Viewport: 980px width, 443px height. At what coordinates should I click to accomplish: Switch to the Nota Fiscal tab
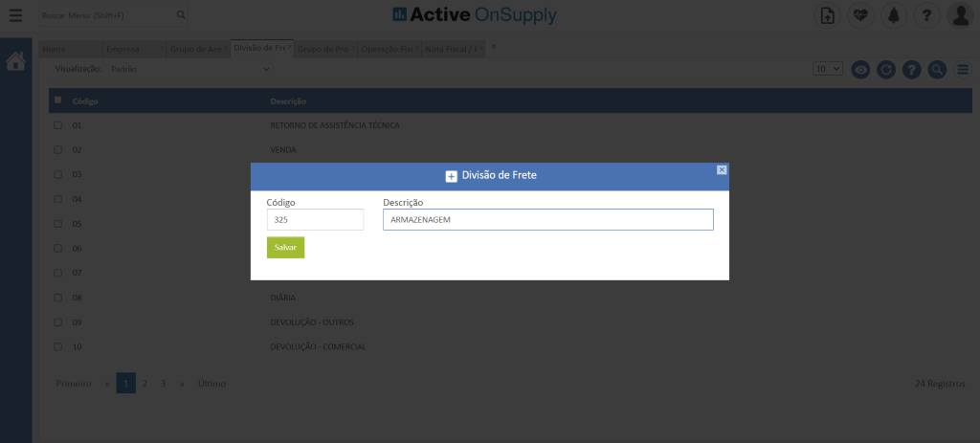(x=450, y=49)
